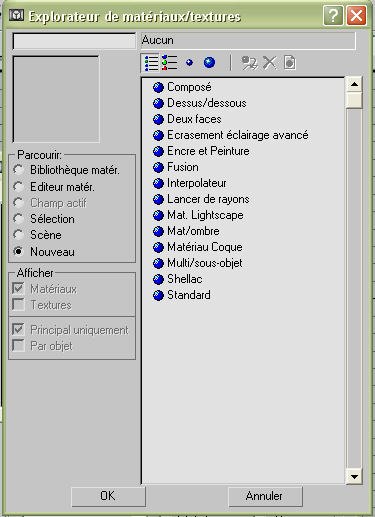Click the Annuler button
Image resolution: width=375 pixels, height=517 pixels.
[265, 496]
